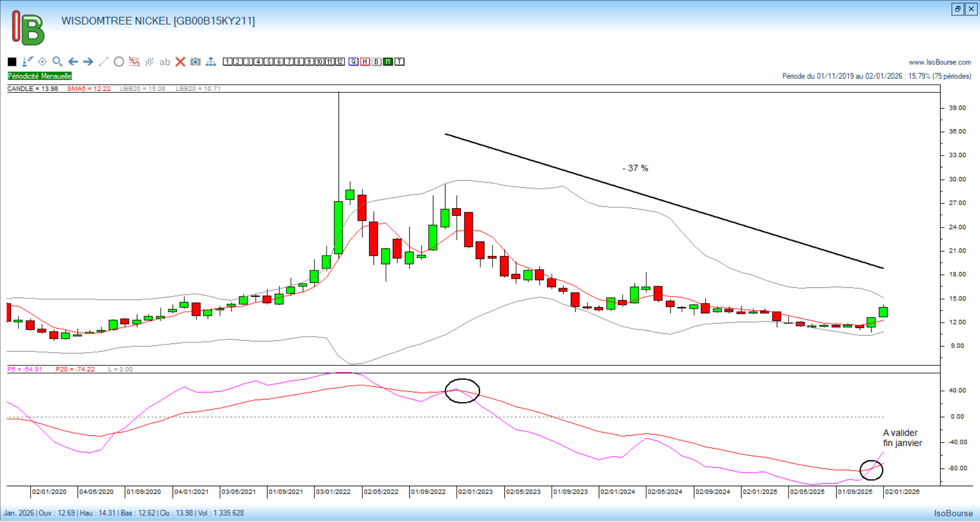Screen dimensions: 980x522
Task: Select the line drawing tool
Action: (x=104, y=62)
